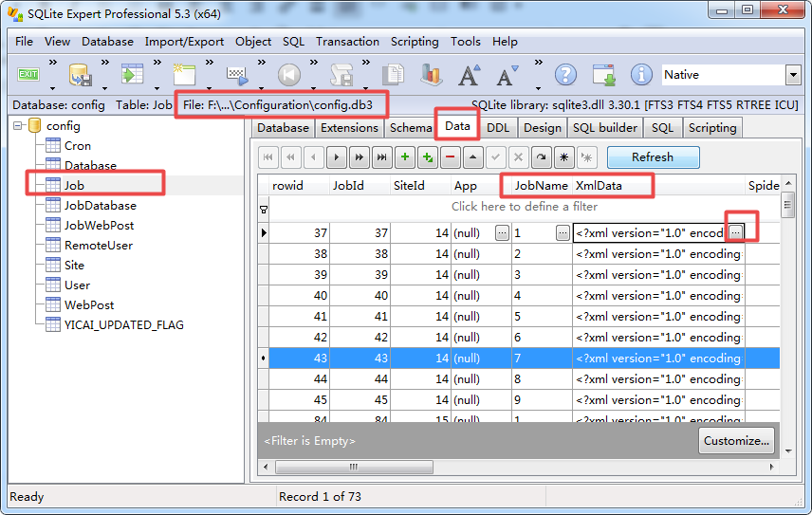Open the Native style dropdown
This screenshot has width=812, height=515.
point(792,75)
